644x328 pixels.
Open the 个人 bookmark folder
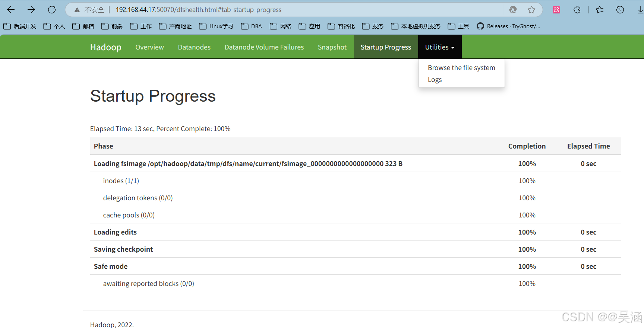54,26
